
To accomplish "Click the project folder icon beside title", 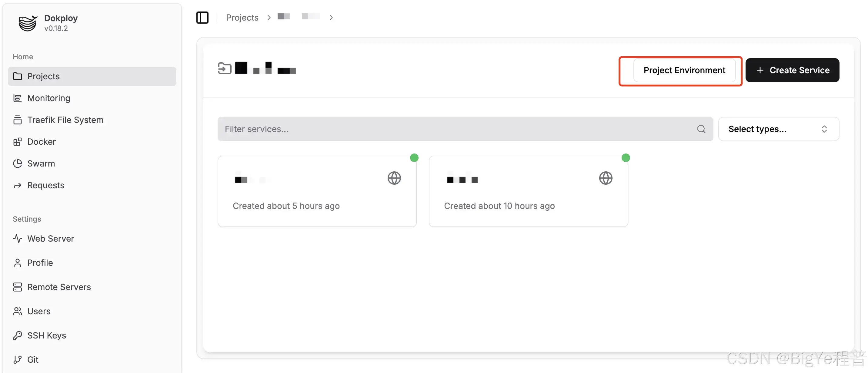I will click(x=224, y=68).
